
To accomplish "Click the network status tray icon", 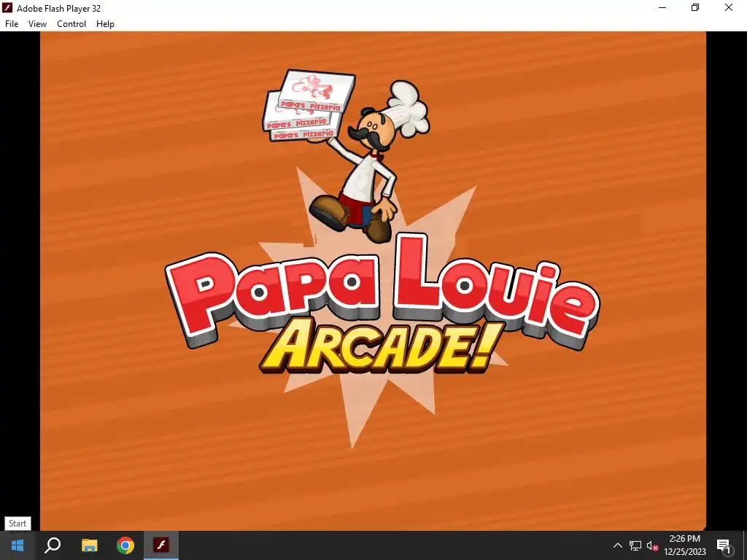I will pos(635,545).
